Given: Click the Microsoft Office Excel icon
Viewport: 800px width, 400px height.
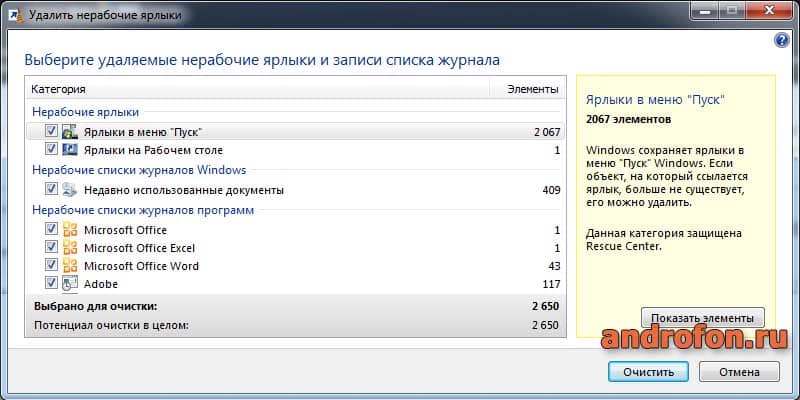Looking at the screenshot, I should [69, 248].
